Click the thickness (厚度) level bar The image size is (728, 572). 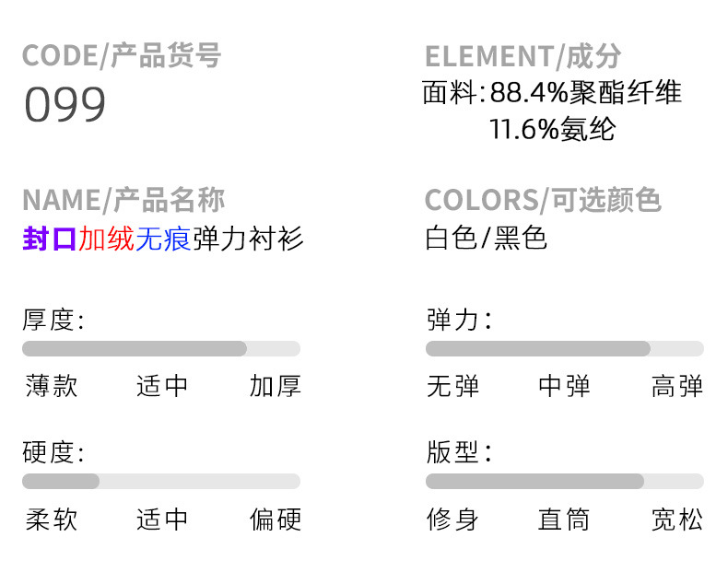[161, 348]
